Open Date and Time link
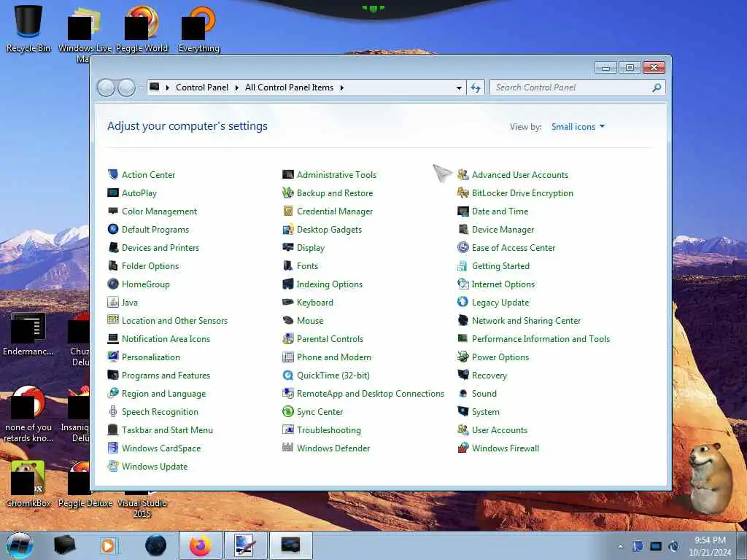Viewport: 747px width, 560px height. point(500,211)
